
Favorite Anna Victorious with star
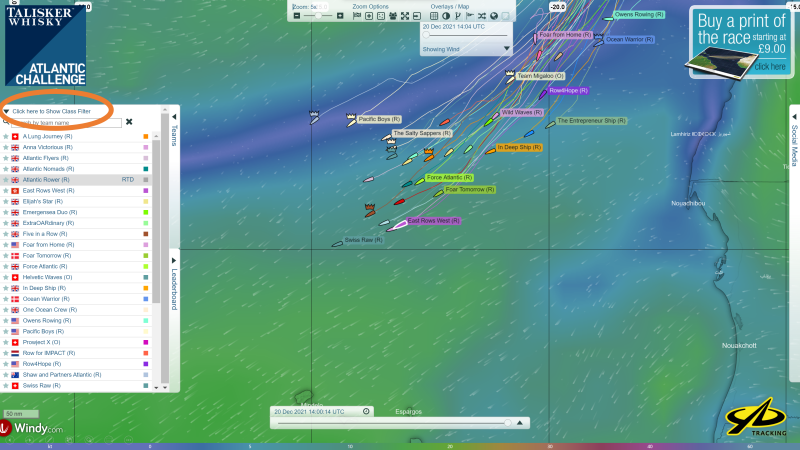coord(6,147)
